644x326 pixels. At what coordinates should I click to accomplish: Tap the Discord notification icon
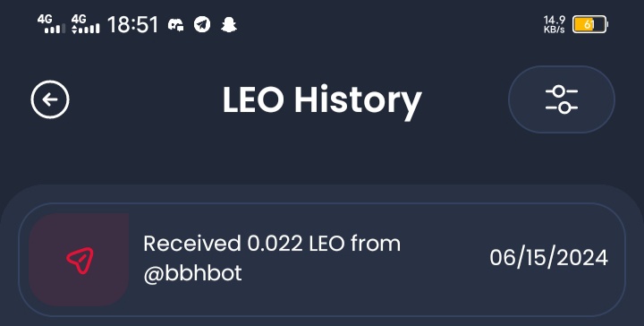coord(176,25)
